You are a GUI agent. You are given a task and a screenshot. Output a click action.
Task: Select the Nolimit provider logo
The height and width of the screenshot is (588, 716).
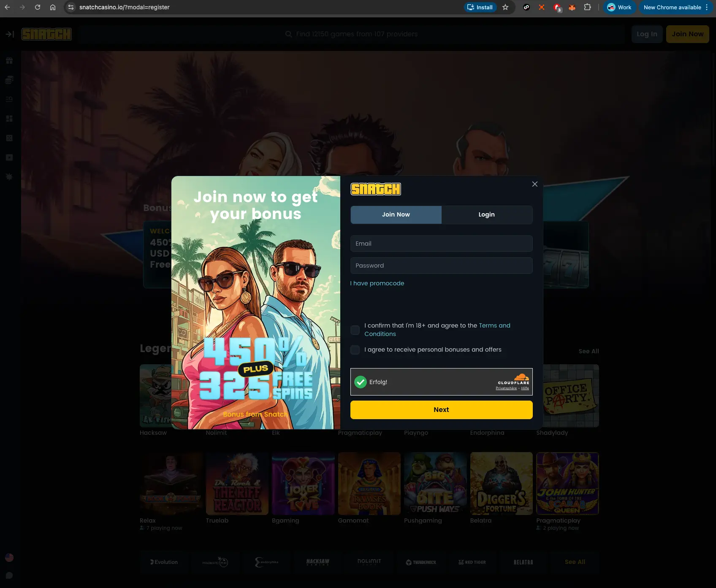(x=369, y=562)
